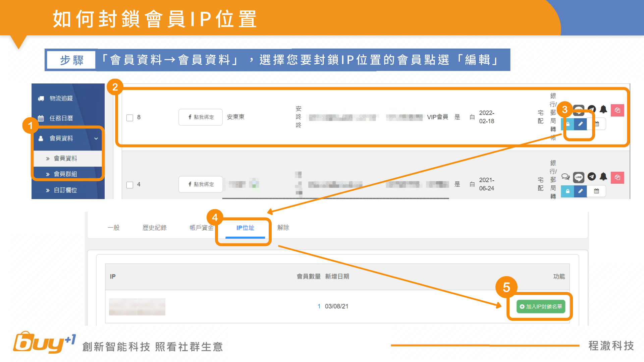Open the calendar icon on member 4's row
The width and height of the screenshot is (644, 362).
click(x=596, y=191)
